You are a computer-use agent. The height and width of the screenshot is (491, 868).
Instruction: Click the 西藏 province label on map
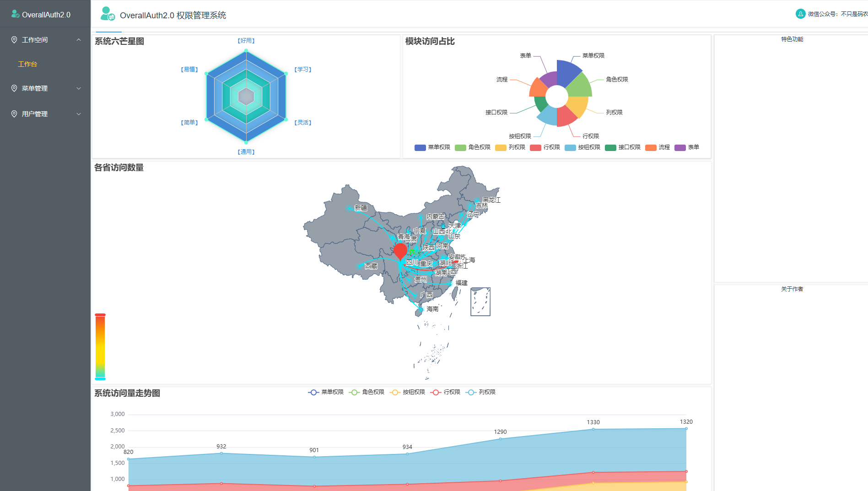(371, 266)
